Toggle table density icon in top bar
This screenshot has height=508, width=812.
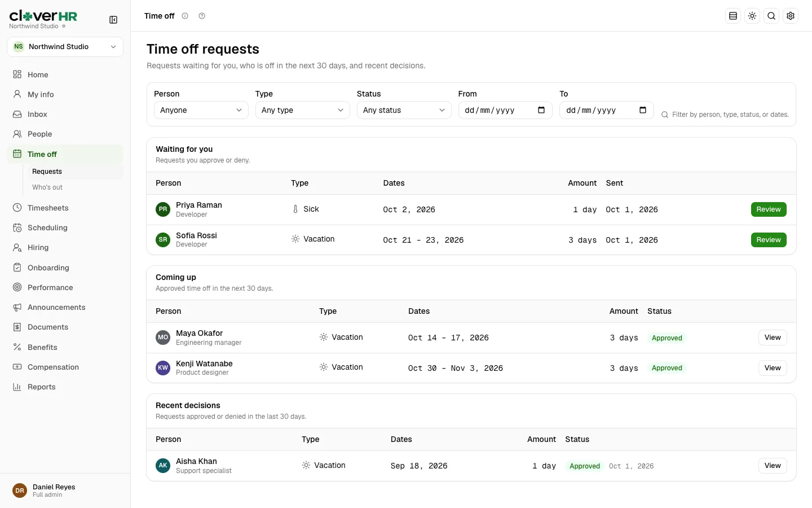tap(733, 16)
